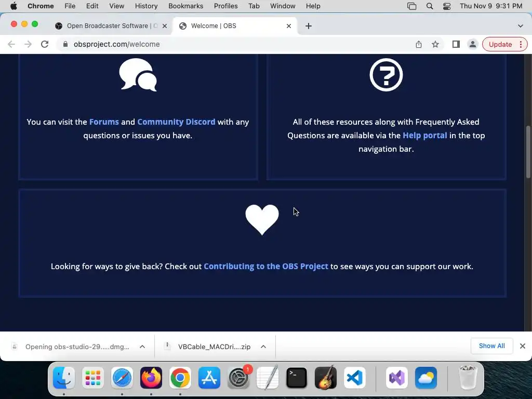532x399 pixels.
Task: Close the Open Broadcaster Software tab
Action: tap(165, 26)
